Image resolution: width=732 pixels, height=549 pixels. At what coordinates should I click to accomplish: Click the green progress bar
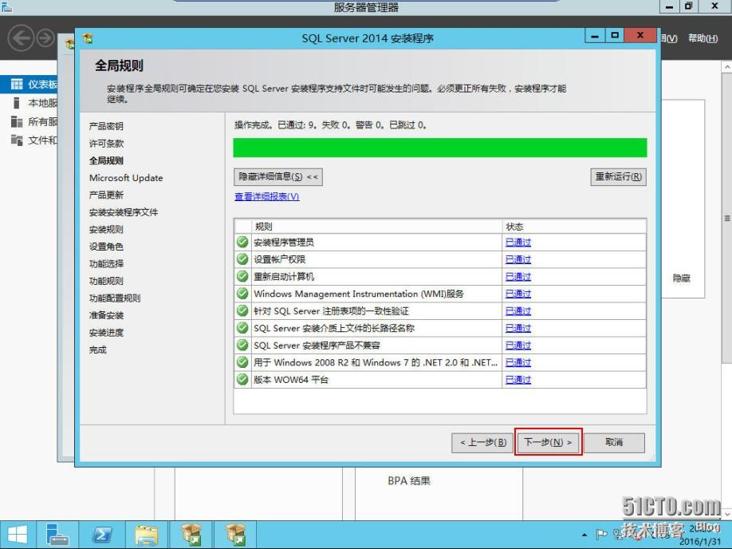click(x=440, y=148)
